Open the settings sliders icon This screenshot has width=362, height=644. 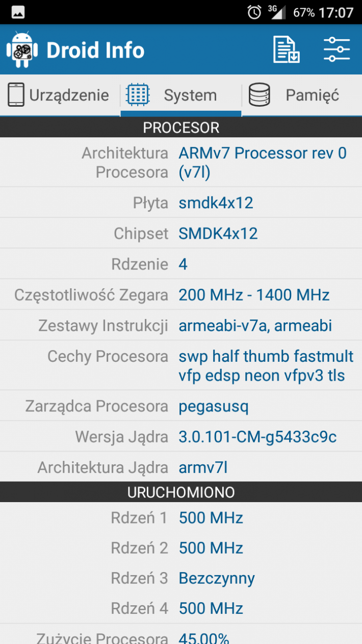337,49
